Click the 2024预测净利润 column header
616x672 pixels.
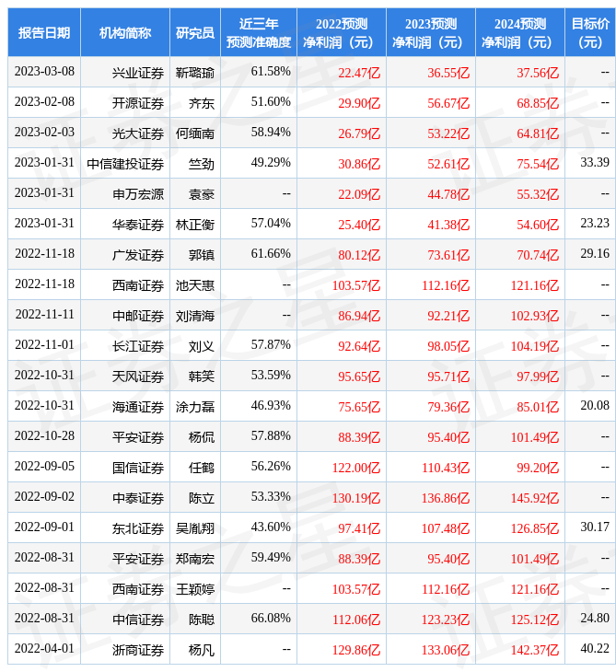(519, 32)
